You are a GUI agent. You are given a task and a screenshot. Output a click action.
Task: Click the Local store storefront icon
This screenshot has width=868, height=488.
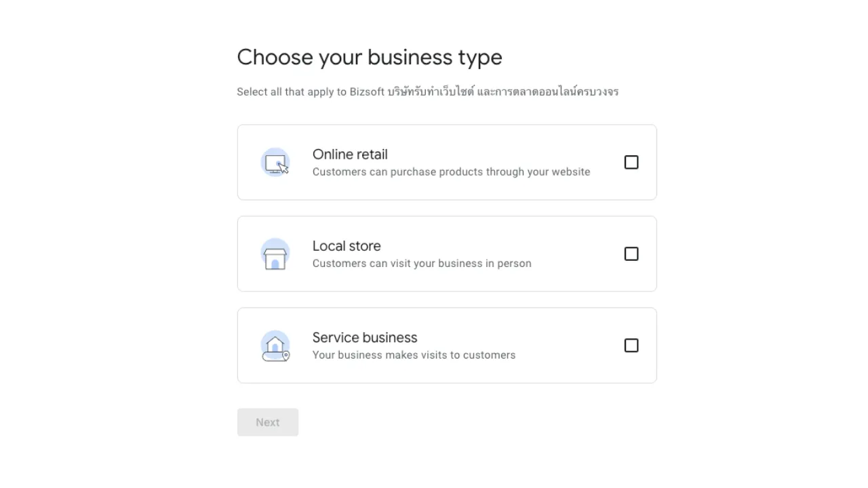(x=275, y=253)
